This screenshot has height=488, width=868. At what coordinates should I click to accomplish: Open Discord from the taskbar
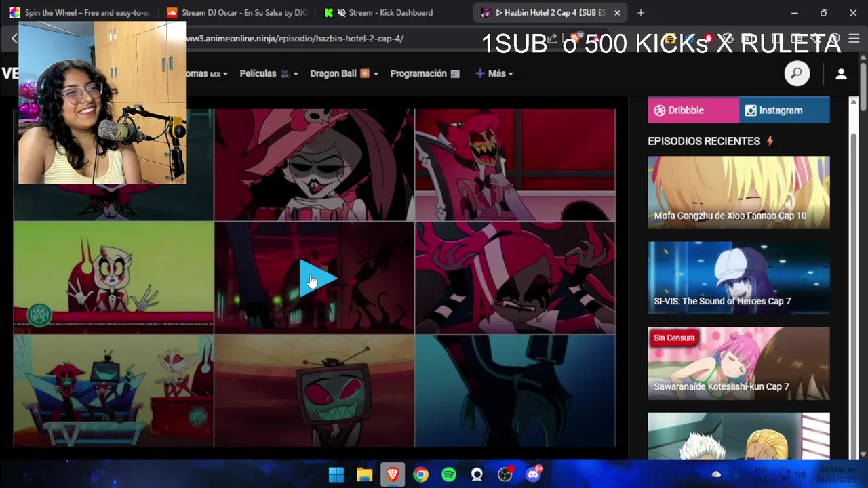click(534, 474)
